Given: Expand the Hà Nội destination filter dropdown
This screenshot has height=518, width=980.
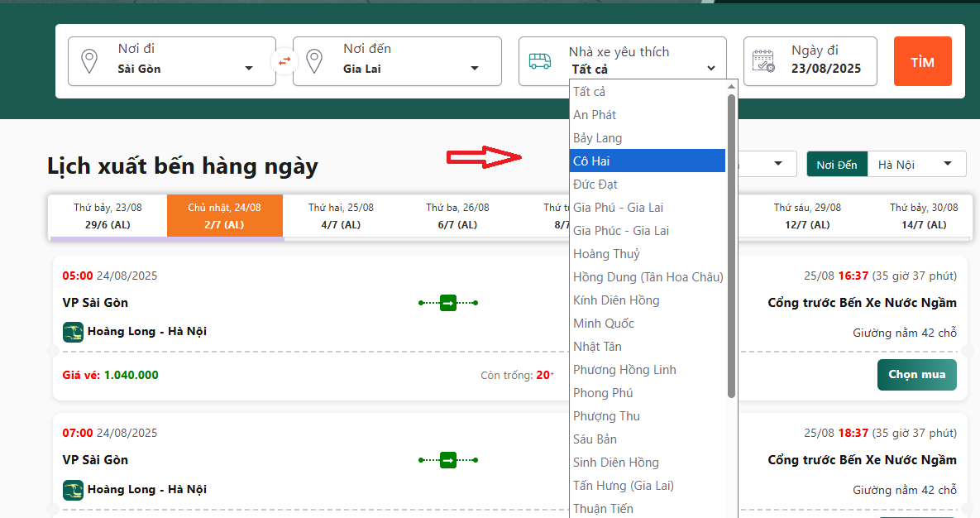Looking at the screenshot, I should coord(916,164).
